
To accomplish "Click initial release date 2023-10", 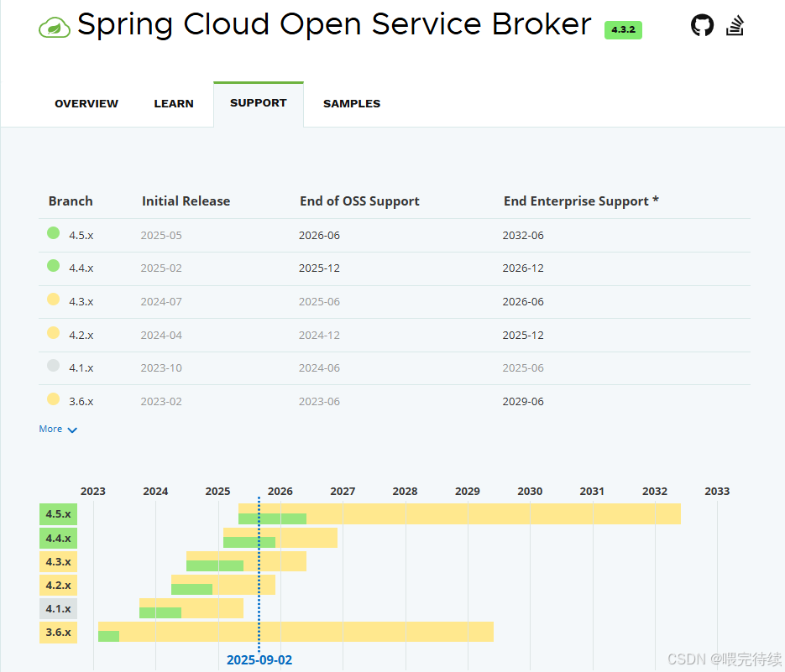I will point(161,367).
